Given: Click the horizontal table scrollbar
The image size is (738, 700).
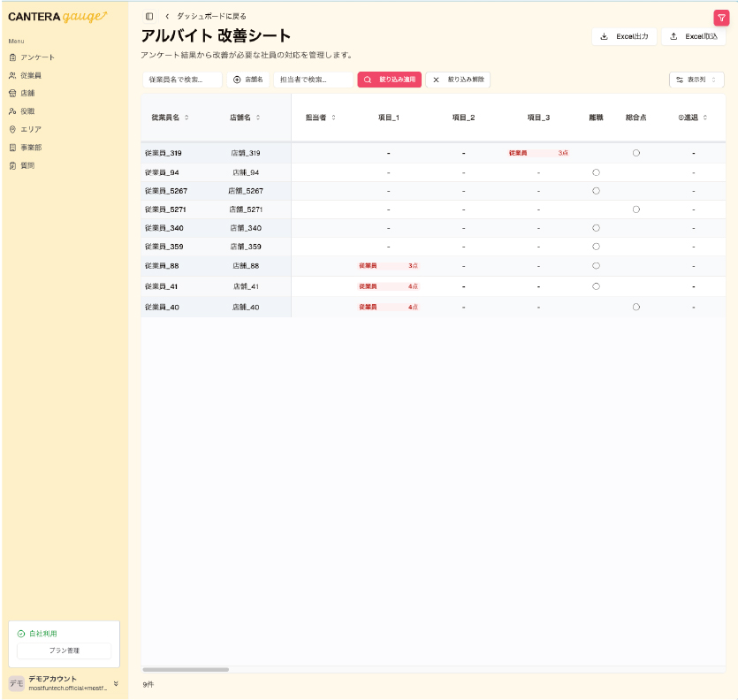Looking at the screenshot, I should tap(186, 670).
